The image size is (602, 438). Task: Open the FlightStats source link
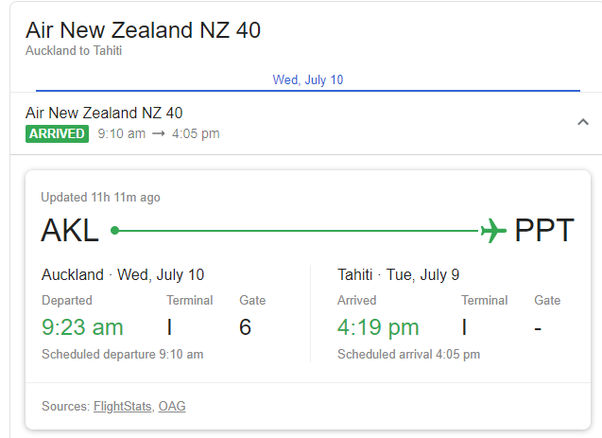coord(122,406)
